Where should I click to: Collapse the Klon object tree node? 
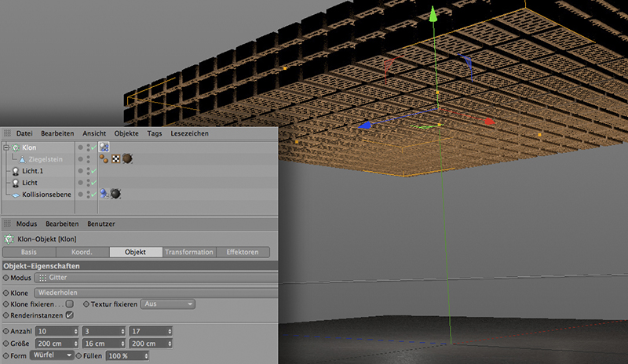click(x=6, y=147)
